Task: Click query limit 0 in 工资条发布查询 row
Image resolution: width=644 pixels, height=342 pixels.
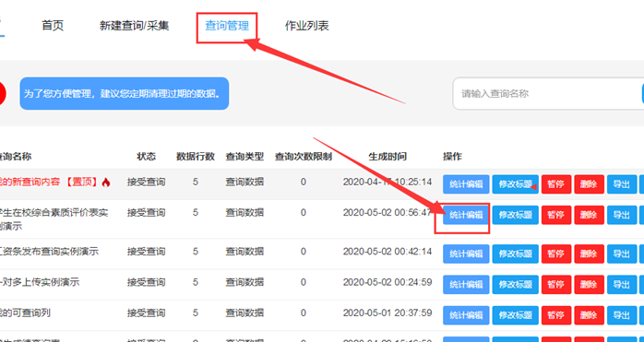Action: coord(304,252)
